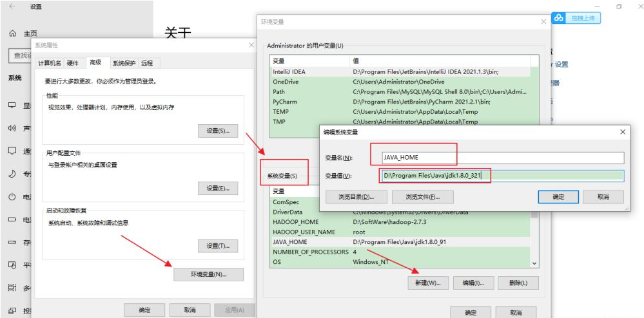This screenshot has width=644, height=318.
Task: Select the sound speaker icon in sidebar
Action: [12, 129]
